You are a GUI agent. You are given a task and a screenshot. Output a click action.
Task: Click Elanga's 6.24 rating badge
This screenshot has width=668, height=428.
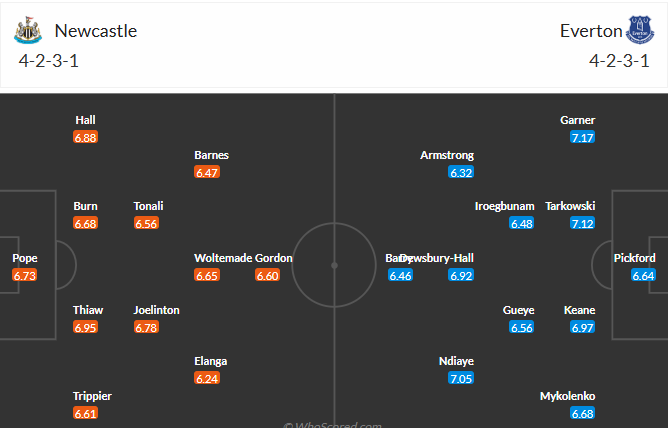(x=207, y=379)
